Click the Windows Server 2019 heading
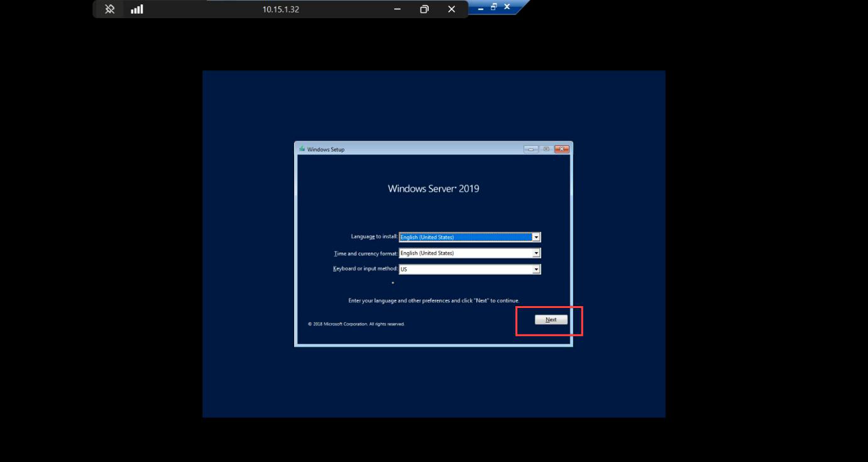Viewport: 868px width, 462px height. [434, 188]
